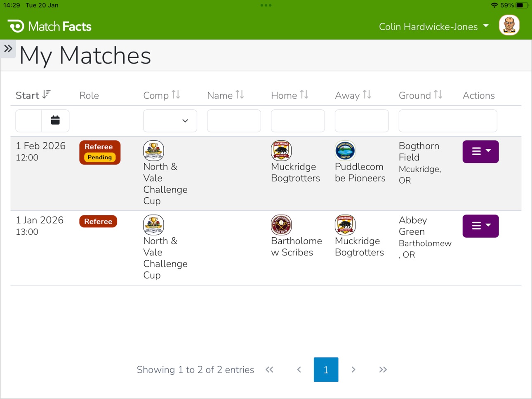The image size is (532, 399).
Task: Focus the Ground filter field
Action: pos(448,120)
